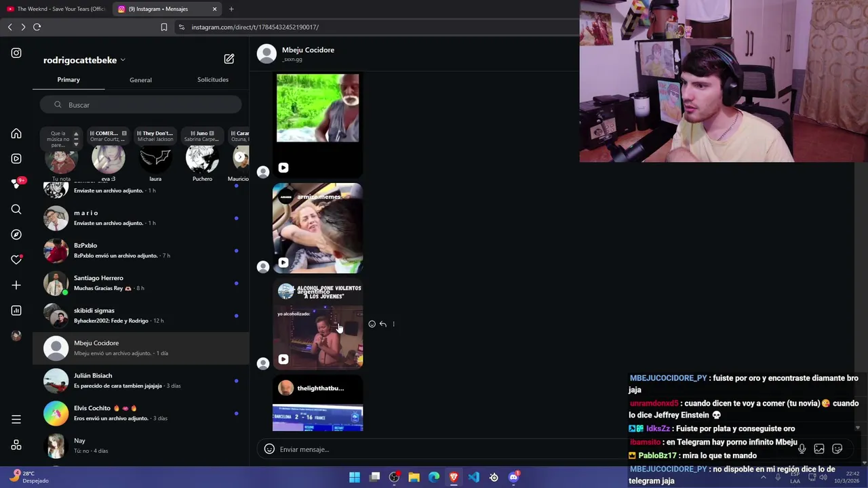The width and height of the screenshot is (868, 488).
Task: React to message with emoji icon
Action: click(372, 324)
